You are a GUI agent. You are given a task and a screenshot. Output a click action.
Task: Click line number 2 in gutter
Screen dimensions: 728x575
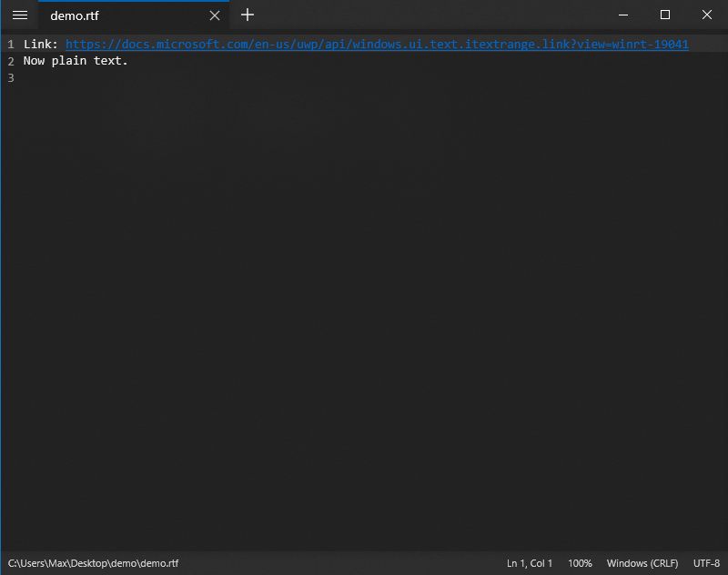11,61
